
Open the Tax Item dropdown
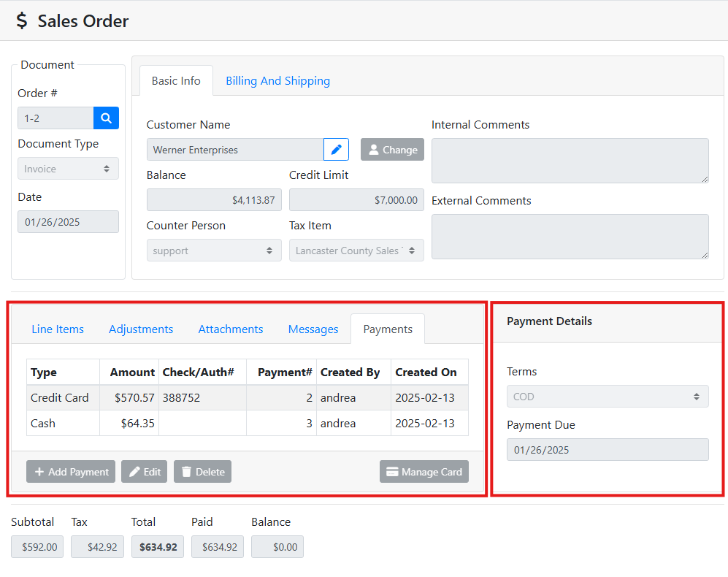click(x=356, y=251)
